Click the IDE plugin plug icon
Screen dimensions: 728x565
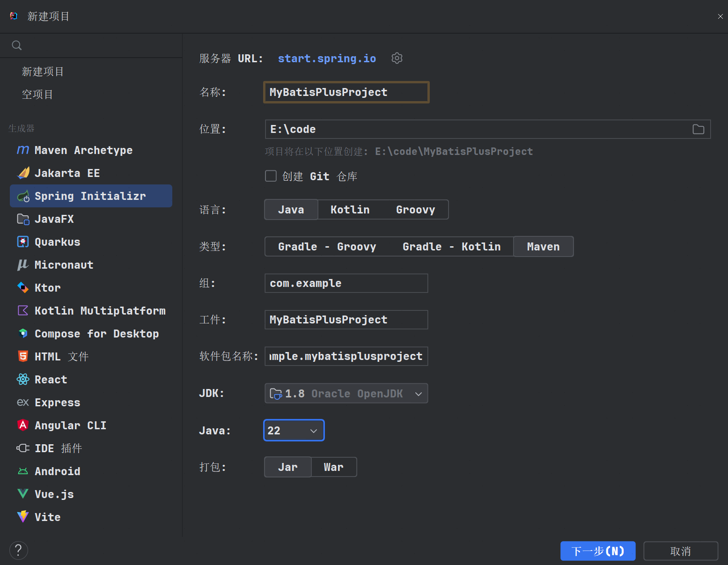pos(23,448)
